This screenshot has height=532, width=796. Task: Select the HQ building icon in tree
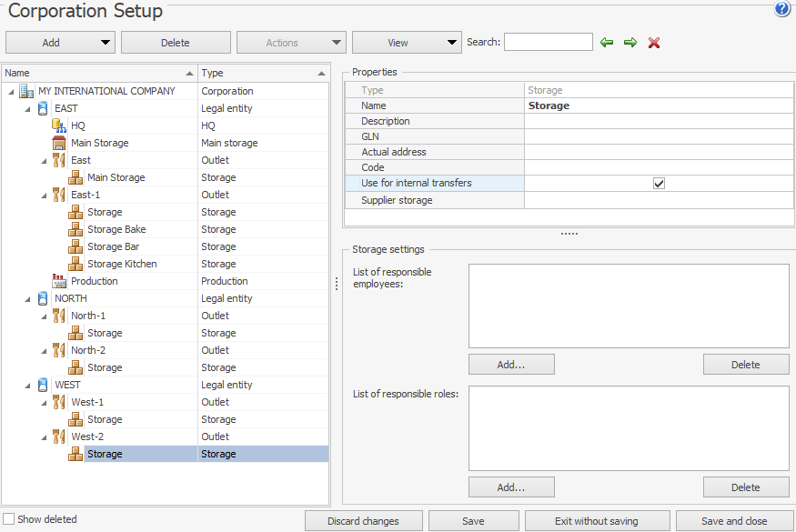(60, 125)
